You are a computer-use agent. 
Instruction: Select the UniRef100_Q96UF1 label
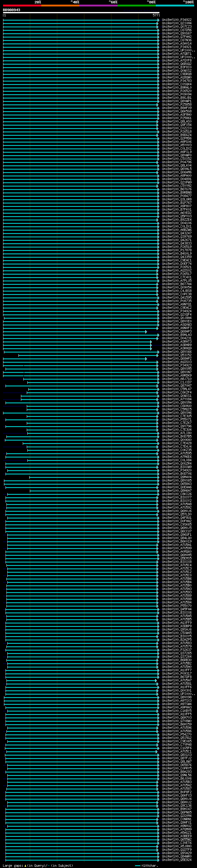tap(177, 535)
